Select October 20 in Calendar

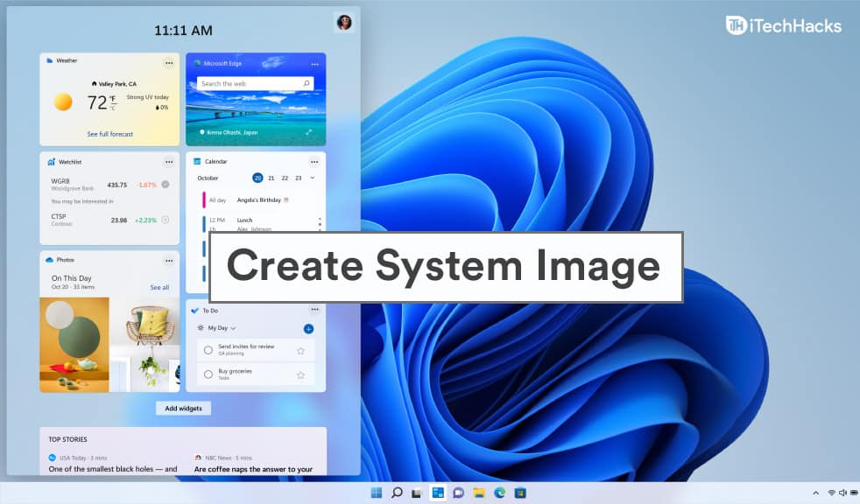pyautogui.click(x=257, y=178)
